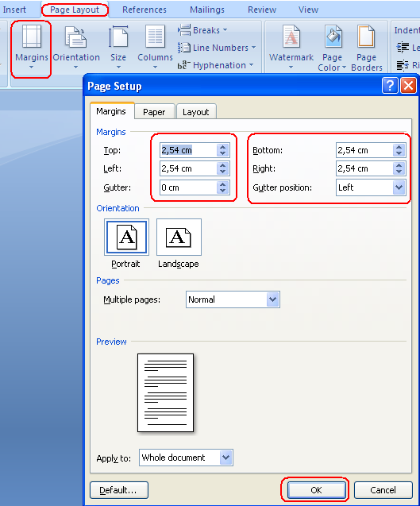This screenshot has width=420, height=506.
Task: Open the Gutter position dropdown
Action: click(399, 187)
